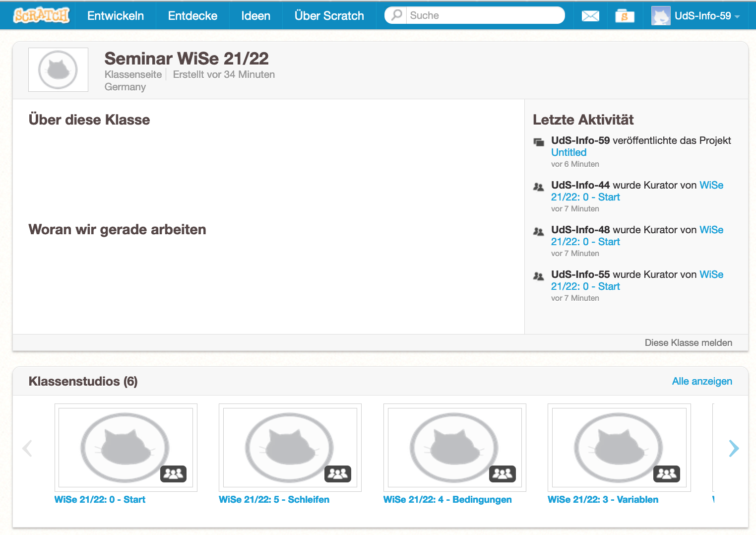
Task: Click the Germany location text
Action: point(125,87)
